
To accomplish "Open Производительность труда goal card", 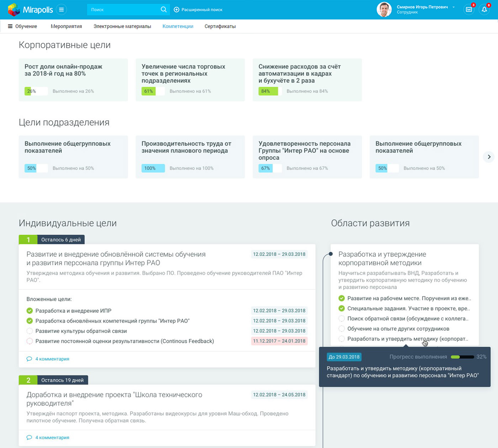I will [x=190, y=157].
